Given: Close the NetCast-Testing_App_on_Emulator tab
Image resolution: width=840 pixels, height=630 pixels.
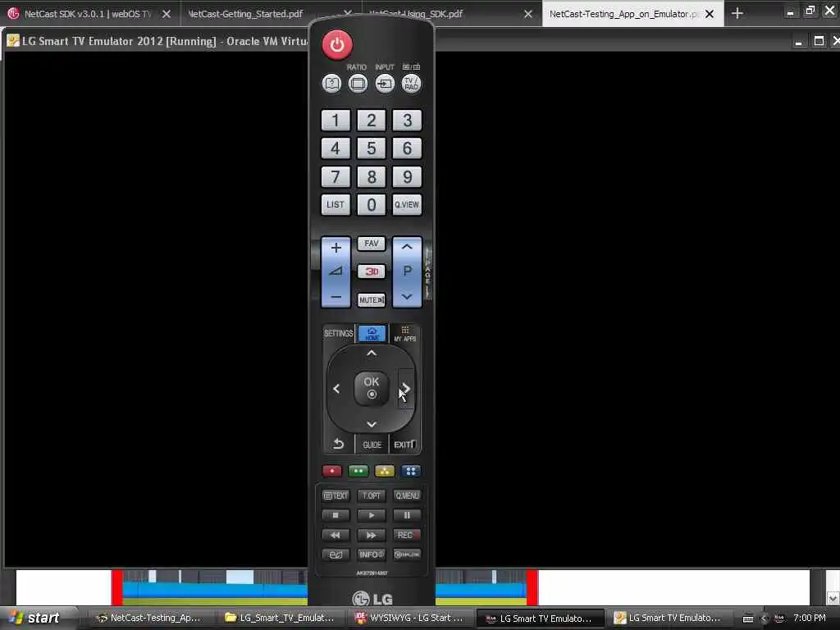Looking at the screenshot, I should (x=710, y=14).
